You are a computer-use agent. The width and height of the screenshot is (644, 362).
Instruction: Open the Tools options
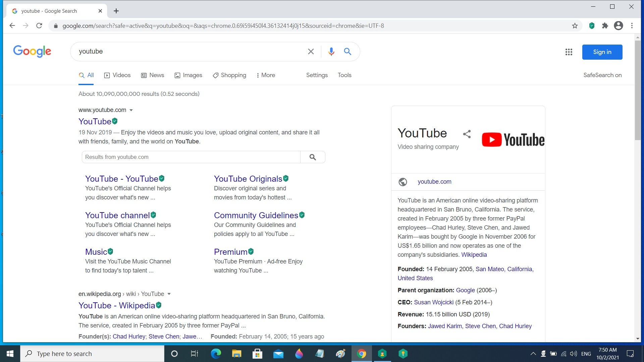tap(344, 75)
